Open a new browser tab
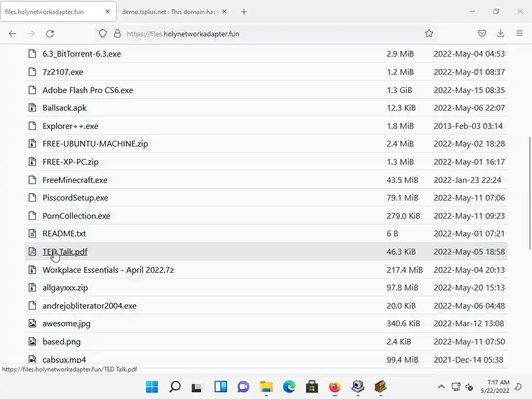This screenshot has width=532, height=399. pos(244,12)
